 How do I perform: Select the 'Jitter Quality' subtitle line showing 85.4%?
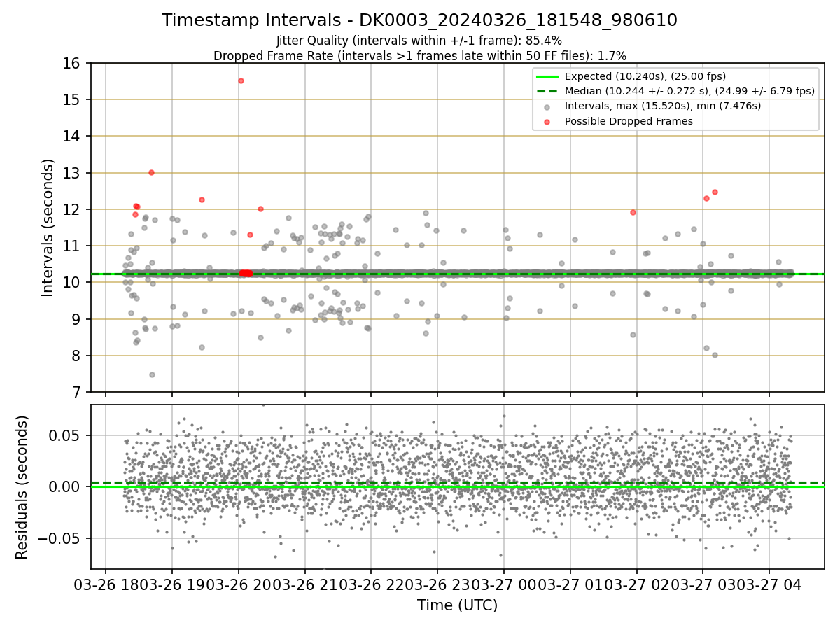pos(419,41)
